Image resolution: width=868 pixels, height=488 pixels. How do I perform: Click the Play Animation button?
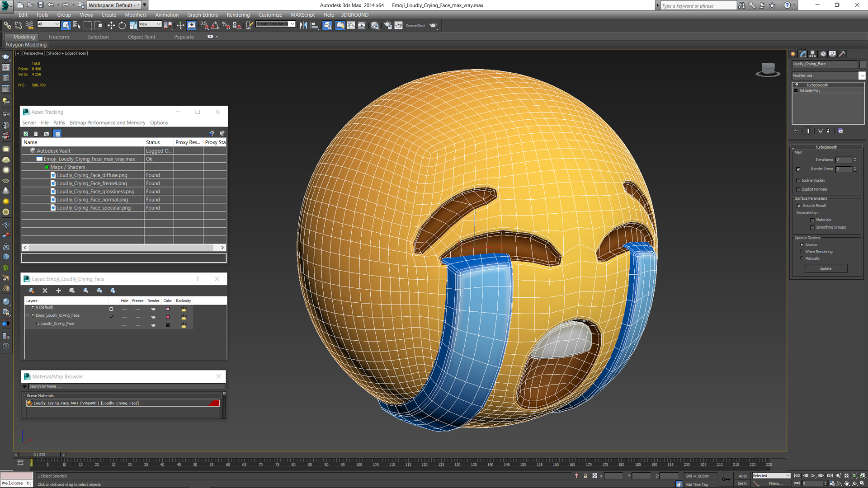coord(813,476)
